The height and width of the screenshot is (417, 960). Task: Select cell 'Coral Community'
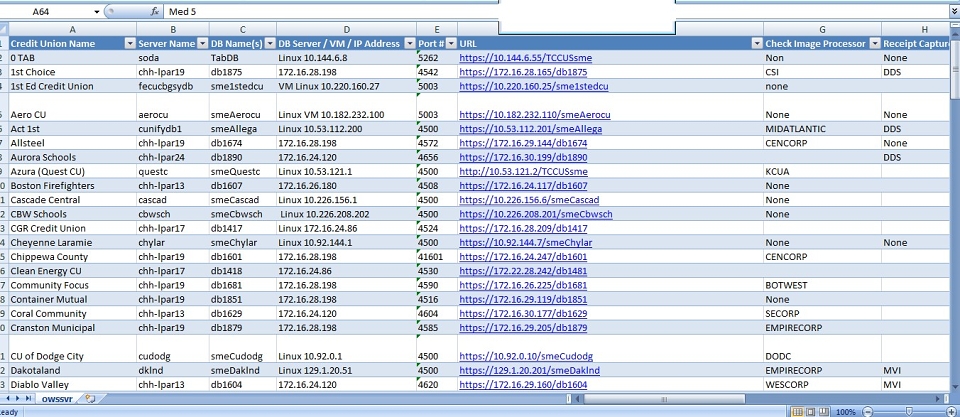point(72,314)
